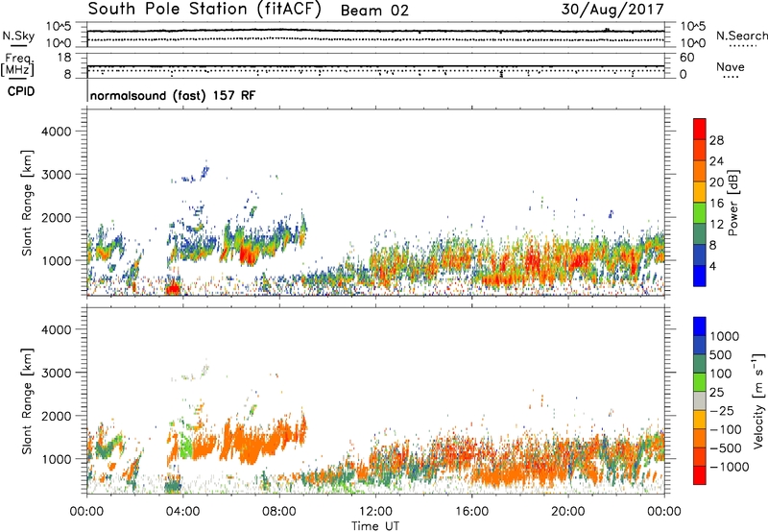768x532 pixels.
Task: Click the '60' tick of the Nave axis
Action: 686,58
